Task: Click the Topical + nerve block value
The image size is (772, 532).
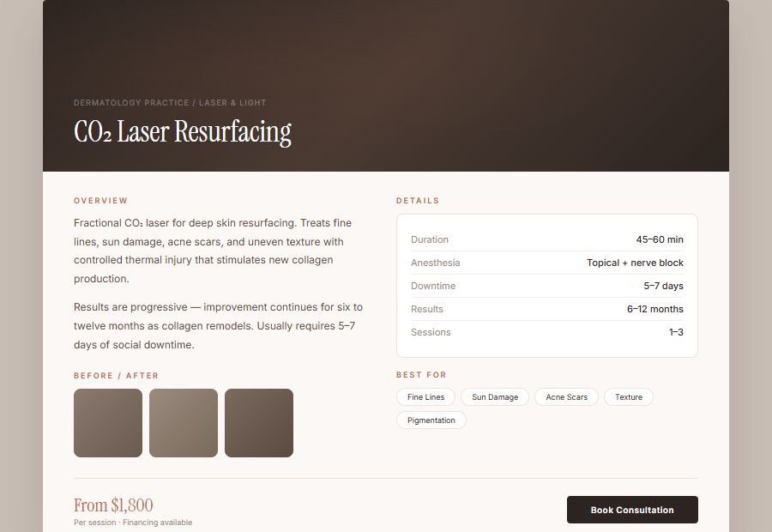Action: pyautogui.click(x=635, y=263)
